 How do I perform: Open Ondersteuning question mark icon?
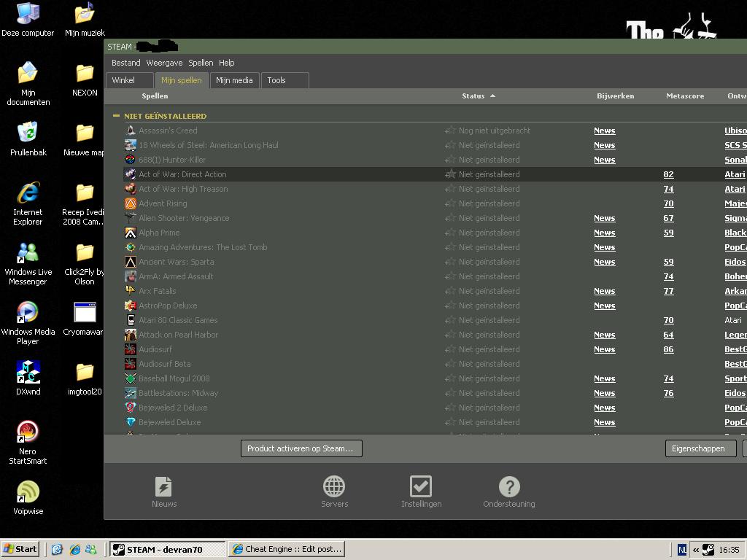click(509, 486)
